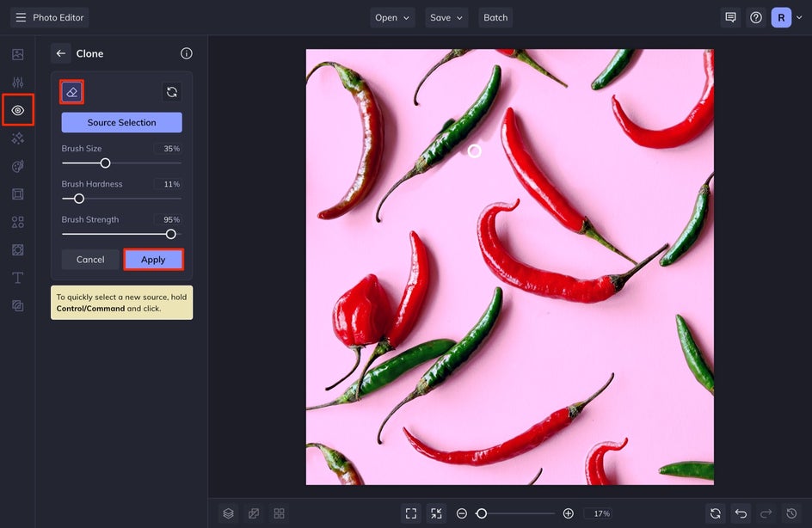Open the hamburger menu next to Photo Editor
This screenshot has width=812, height=528.
pyautogui.click(x=21, y=17)
